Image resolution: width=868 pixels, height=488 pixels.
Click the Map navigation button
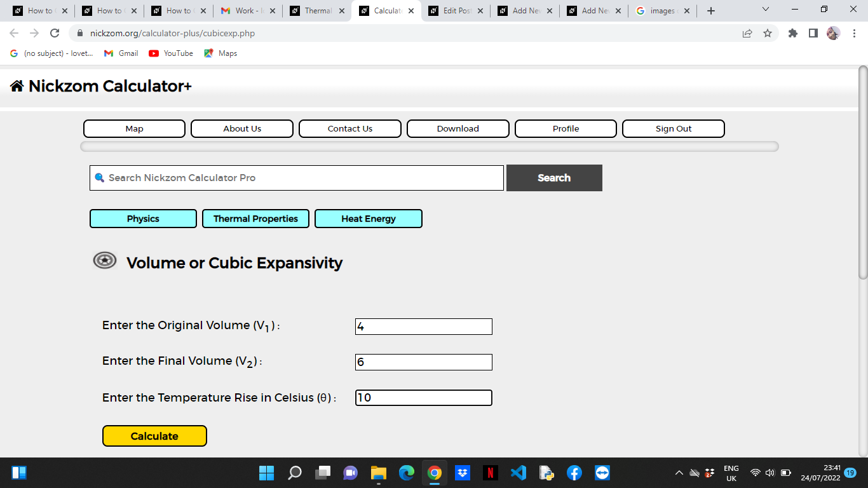pyautogui.click(x=134, y=128)
